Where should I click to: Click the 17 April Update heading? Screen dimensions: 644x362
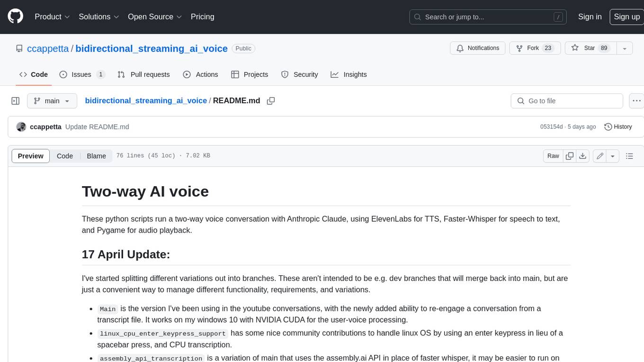pos(126,254)
